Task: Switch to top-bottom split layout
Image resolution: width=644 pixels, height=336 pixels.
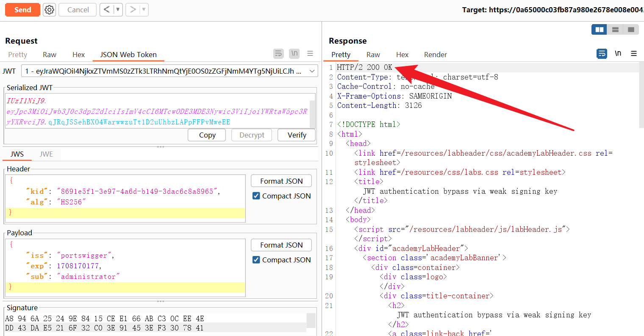Action: (615, 30)
